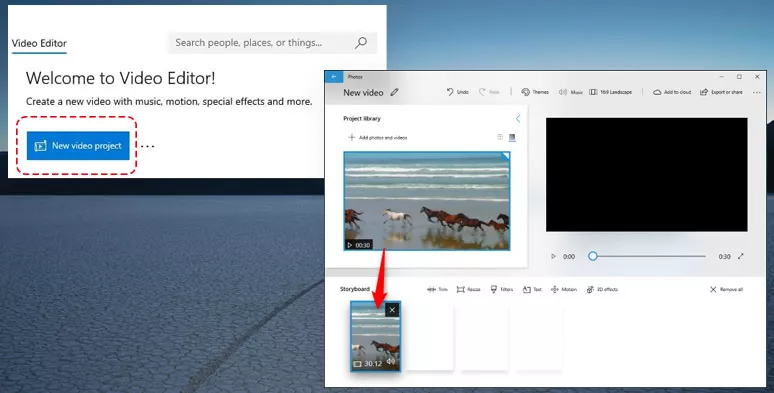Click the 0:00 current time label
The width and height of the screenshot is (774, 393).
(x=569, y=257)
